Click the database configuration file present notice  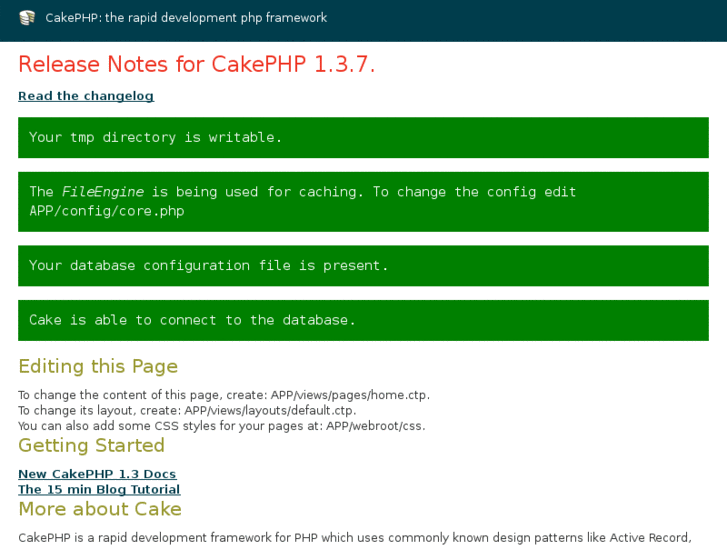point(364,266)
